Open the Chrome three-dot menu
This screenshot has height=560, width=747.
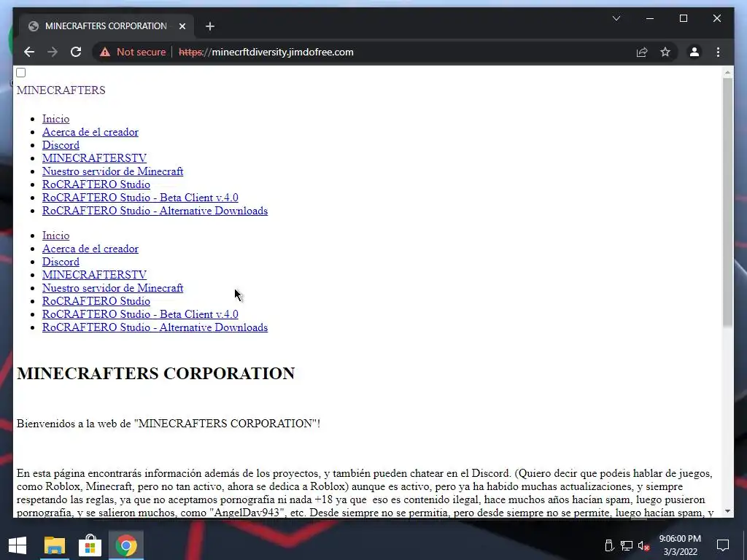718,52
